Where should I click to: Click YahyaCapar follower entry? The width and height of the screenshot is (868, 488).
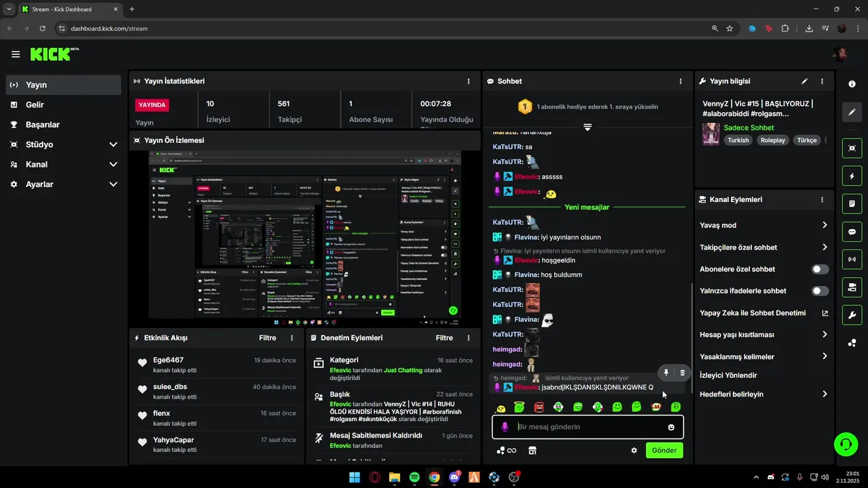tap(174, 440)
